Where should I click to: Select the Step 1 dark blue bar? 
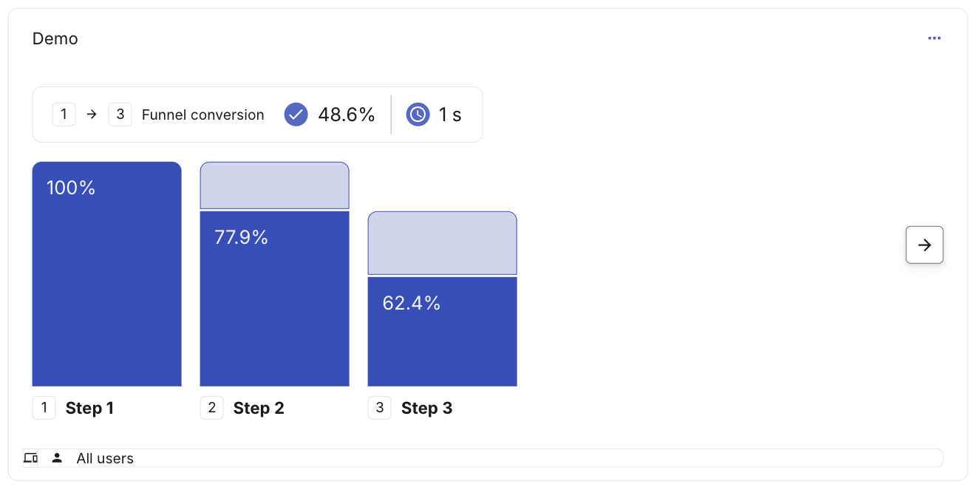pyautogui.click(x=107, y=274)
